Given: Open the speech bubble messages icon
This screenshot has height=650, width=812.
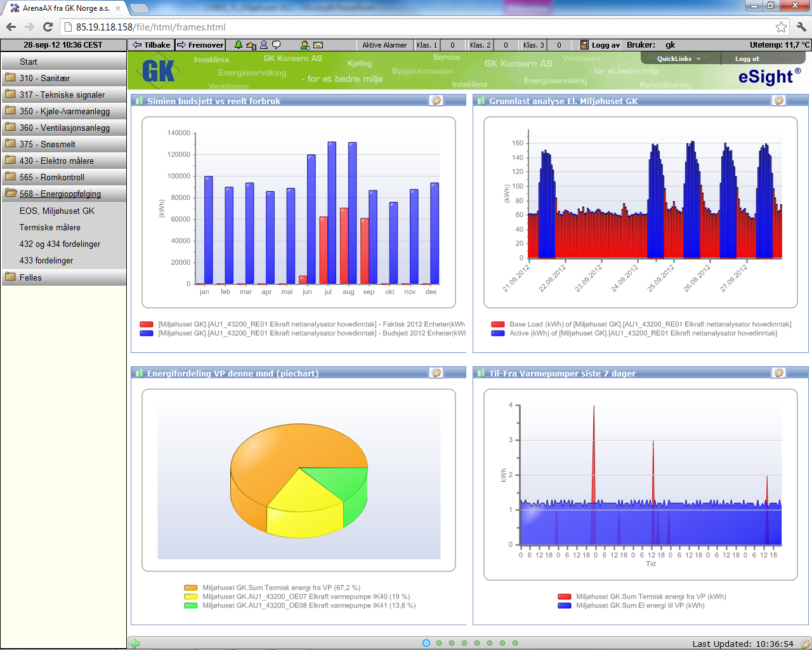Looking at the screenshot, I should (277, 45).
